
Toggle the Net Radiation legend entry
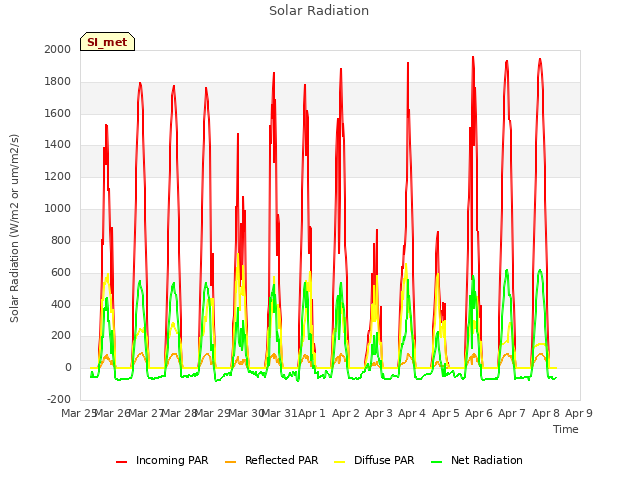coord(477,460)
